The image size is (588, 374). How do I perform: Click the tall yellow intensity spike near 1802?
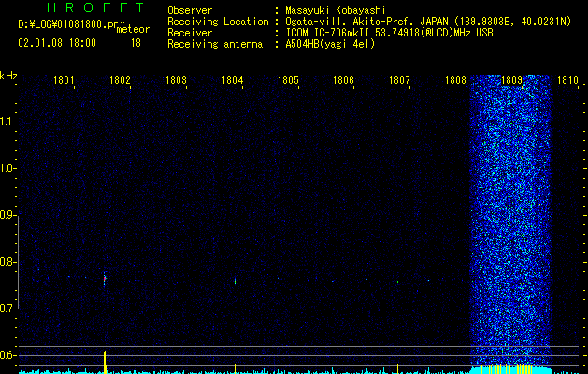tap(105, 362)
